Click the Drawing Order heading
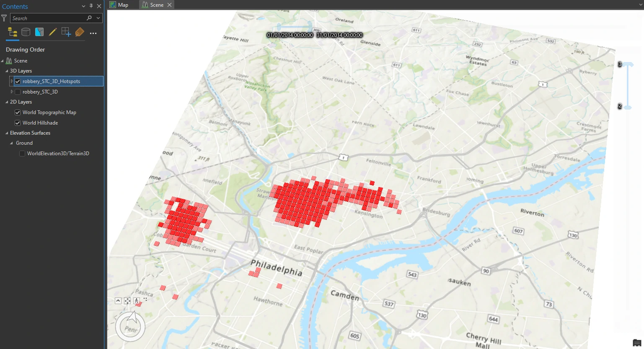 (x=25, y=49)
